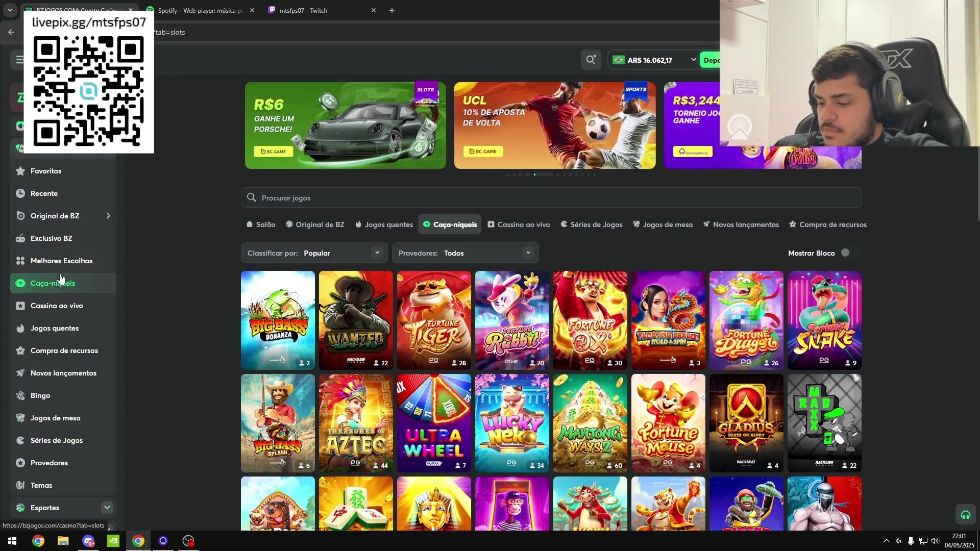Open browser tab list chevron
The height and width of the screenshot is (551, 980).
[x=10, y=10]
